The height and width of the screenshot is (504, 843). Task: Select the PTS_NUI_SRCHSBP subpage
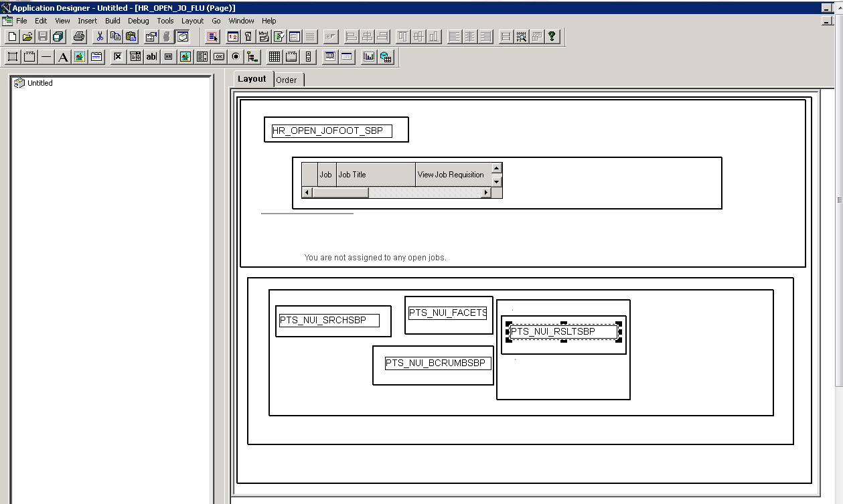pyautogui.click(x=329, y=321)
